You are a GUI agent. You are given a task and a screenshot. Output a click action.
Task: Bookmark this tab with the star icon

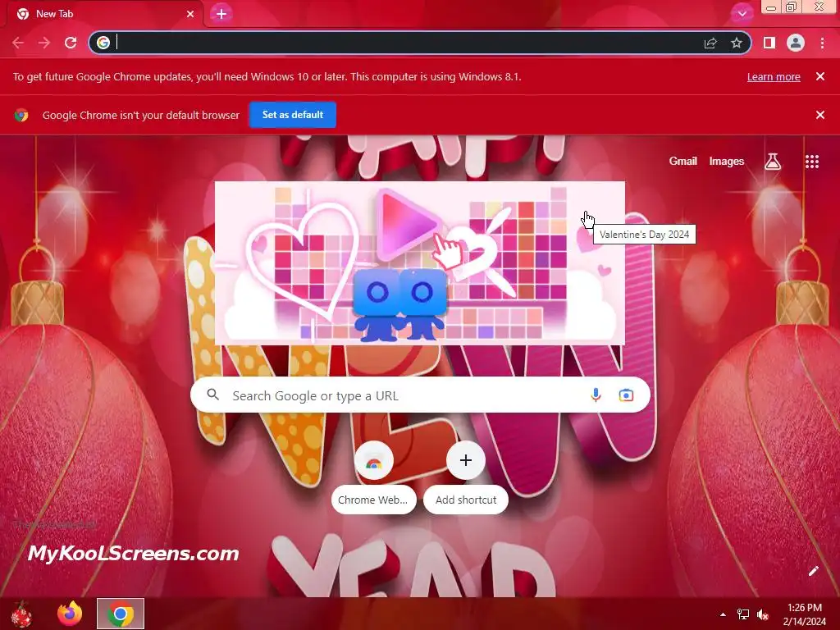pos(737,43)
